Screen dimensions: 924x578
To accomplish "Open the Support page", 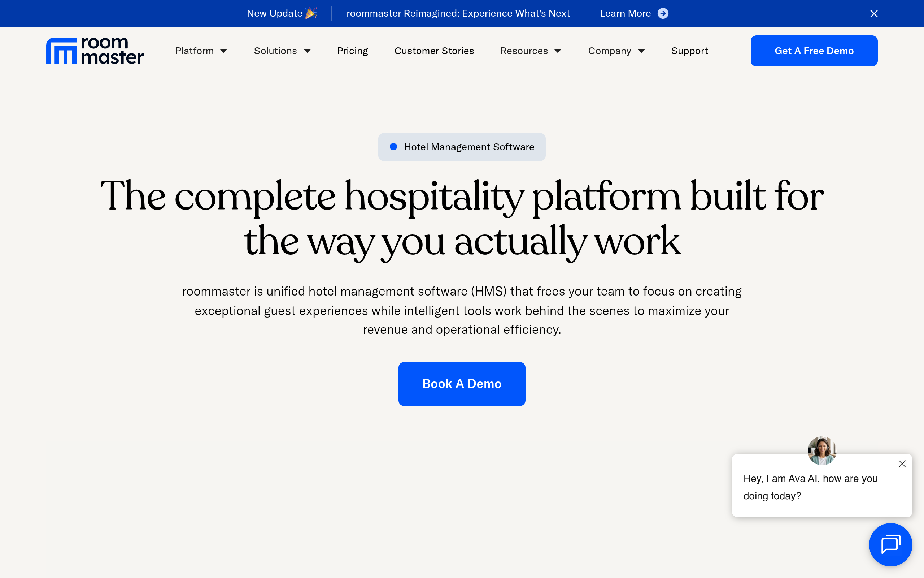I will point(689,51).
